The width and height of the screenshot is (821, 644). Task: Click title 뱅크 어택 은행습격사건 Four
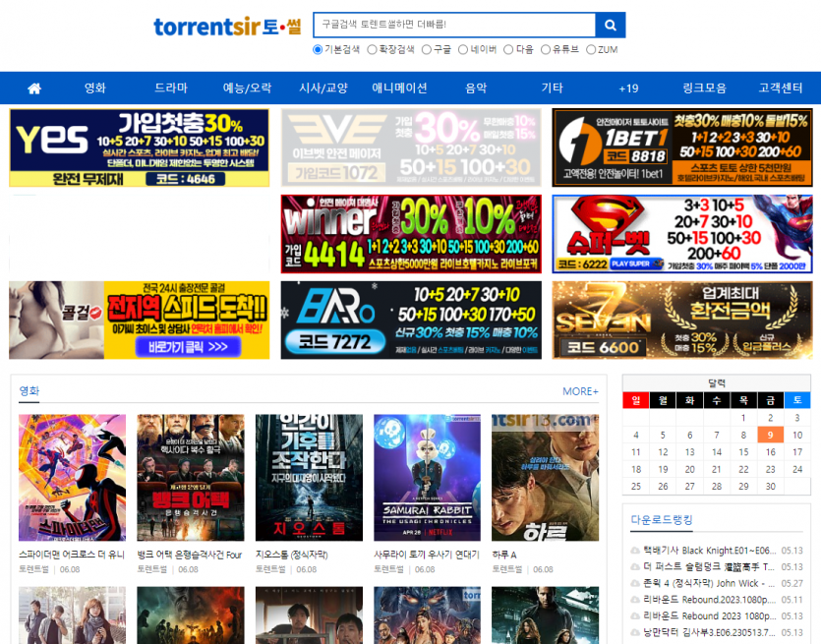tap(190, 555)
